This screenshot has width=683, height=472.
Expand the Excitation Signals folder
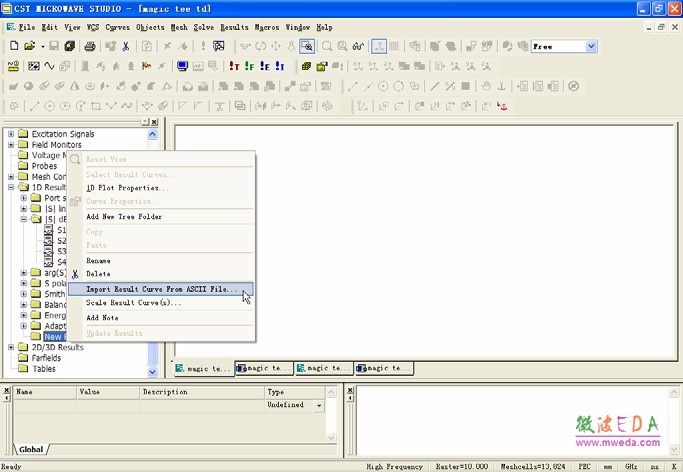[11, 134]
